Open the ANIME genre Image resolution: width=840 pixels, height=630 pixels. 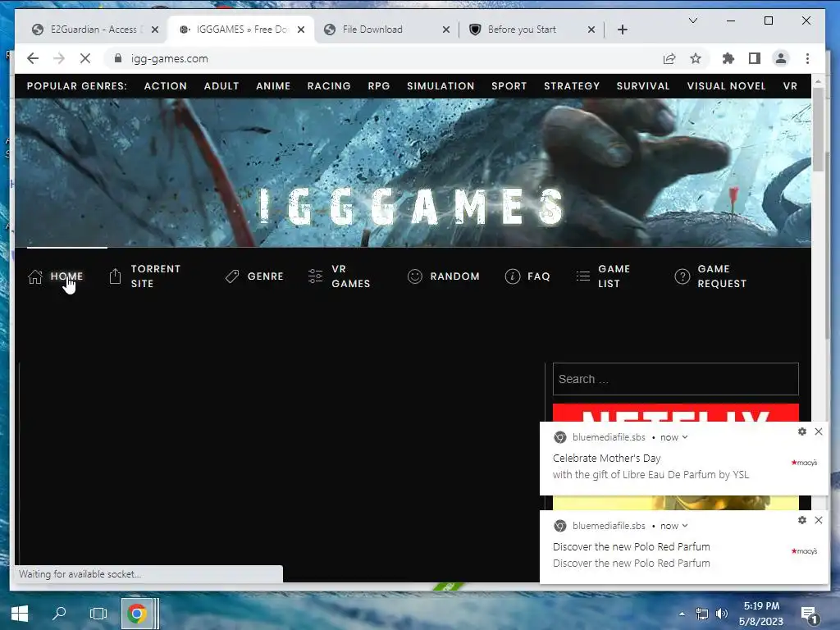point(273,85)
